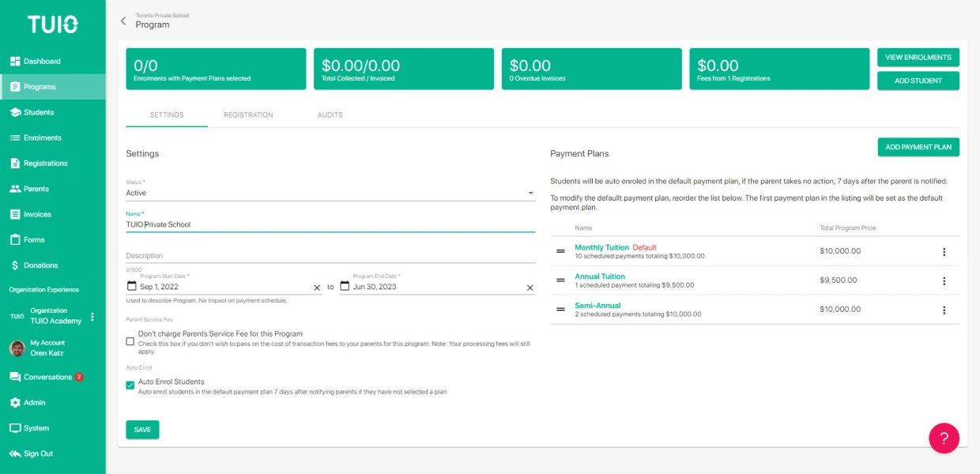
Task: Open Dashboard from the sidebar
Action: click(x=52, y=62)
